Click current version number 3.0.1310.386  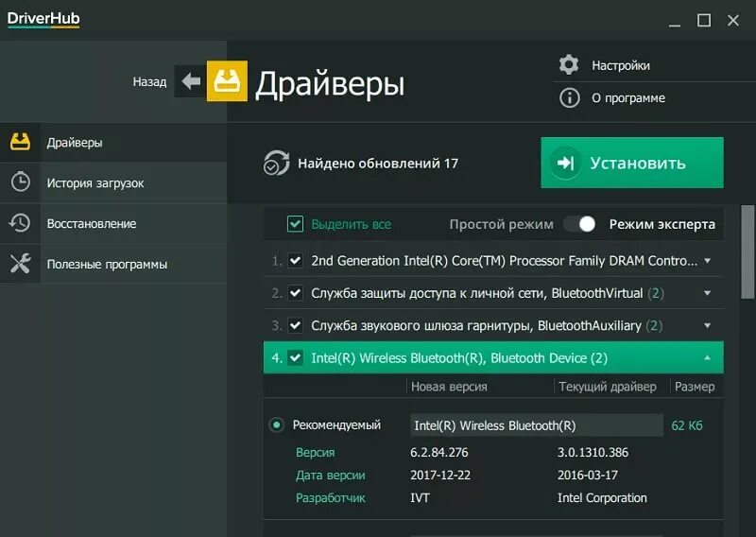pyautogui.click(x=593, y=452)
